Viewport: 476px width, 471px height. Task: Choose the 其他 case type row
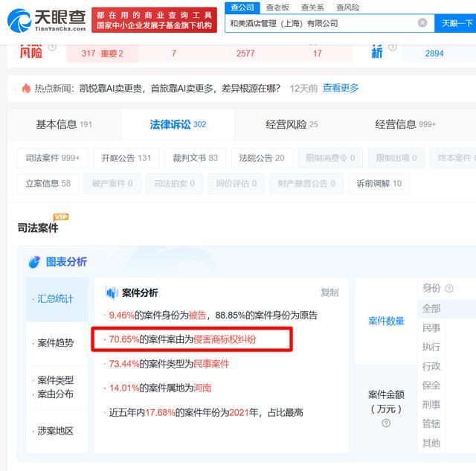click(431, 443)
